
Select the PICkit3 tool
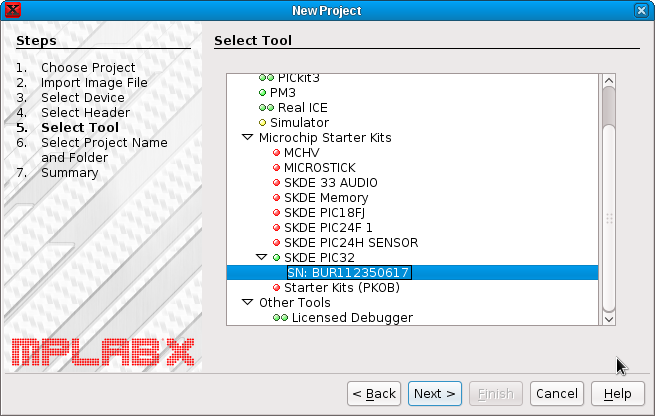point(299,78)
